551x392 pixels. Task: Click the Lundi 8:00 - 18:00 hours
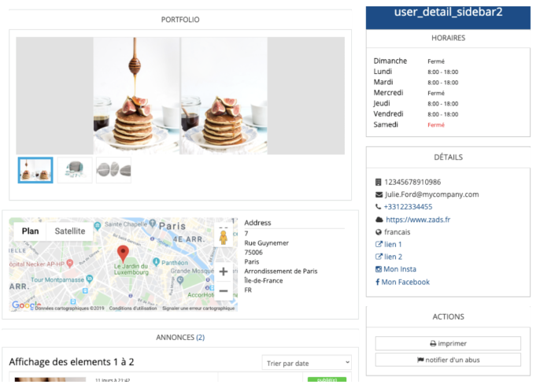click(442, 72)
